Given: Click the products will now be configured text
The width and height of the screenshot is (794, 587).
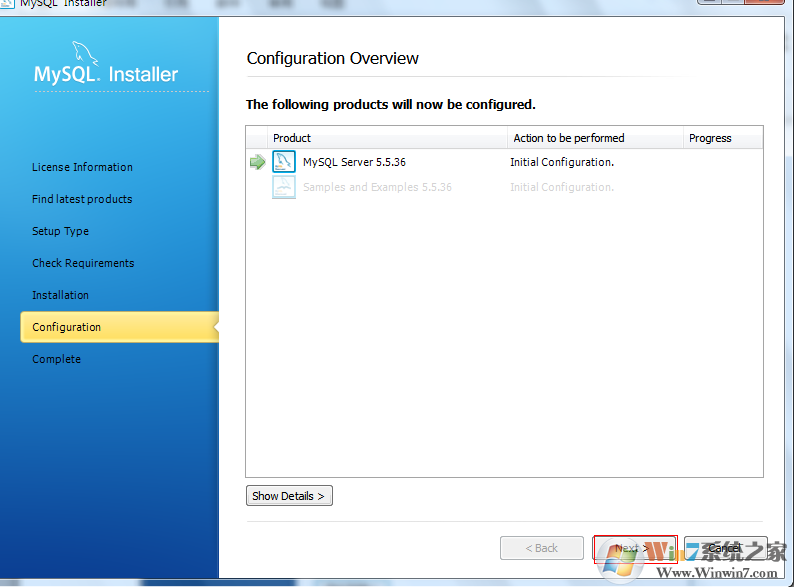Looking at the screenshot, I should 390,104.
